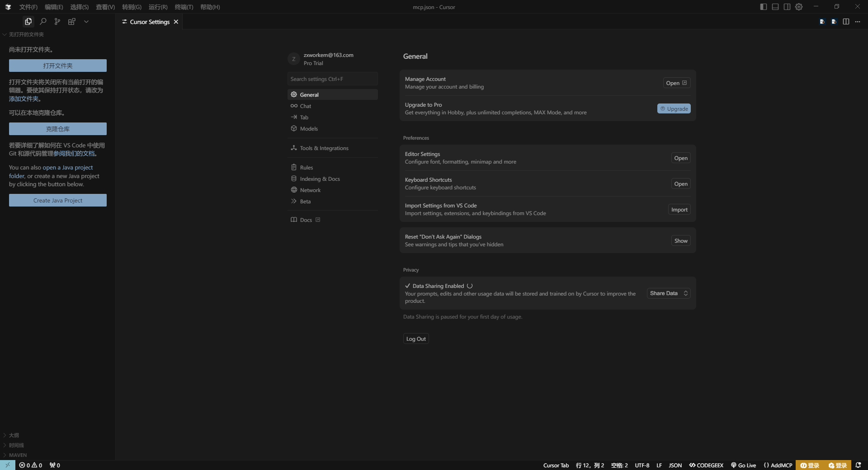Viewport: 868px width, 470px height.
Task: Open the external Docs link
Action: pos(333,220)
